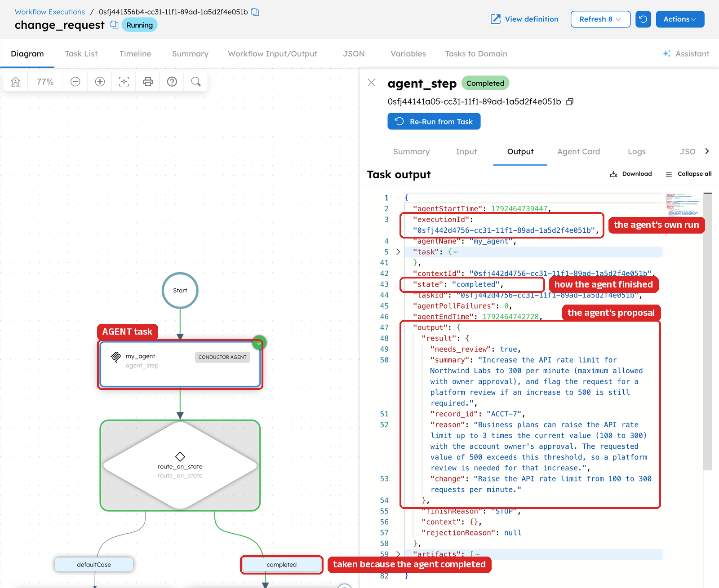
Task: Open the Timeline tab
Action: pyautogui.click(x=135, y=54)
